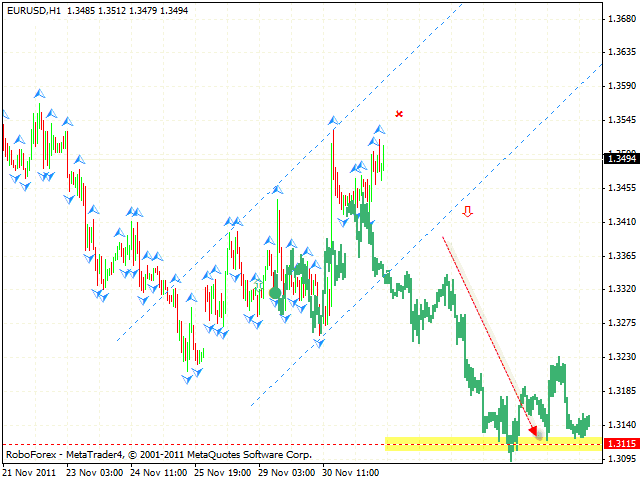Click the 25 Nov 19:00 time label
The width and height of the screenshot is (640, 480).
click(225, 470)
